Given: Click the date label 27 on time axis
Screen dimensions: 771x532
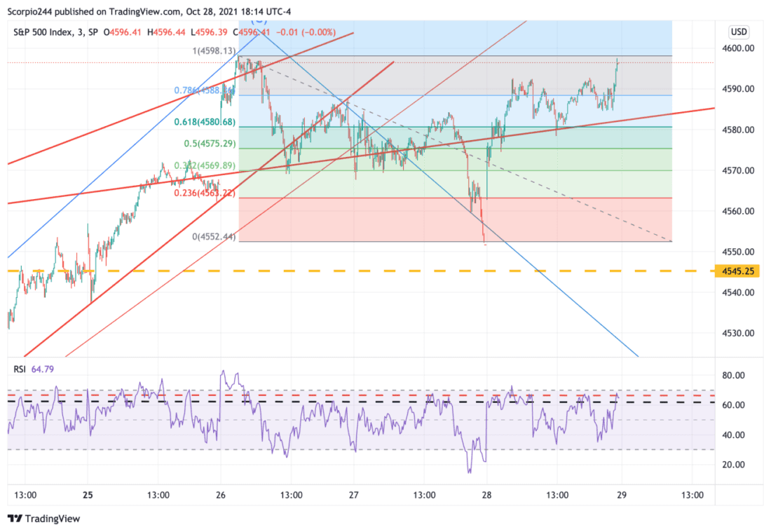Looking at the screenshot, I should [353, 495].
